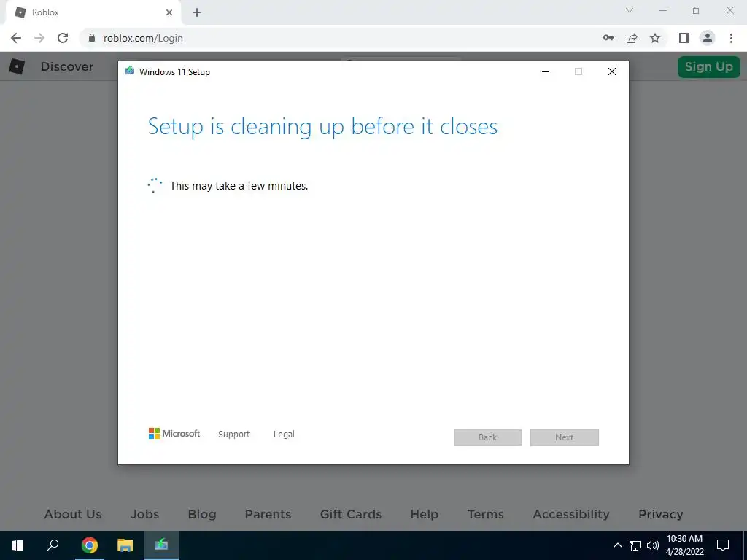
Task: Open Chrome side panel icon
Action: click(684, 38)
